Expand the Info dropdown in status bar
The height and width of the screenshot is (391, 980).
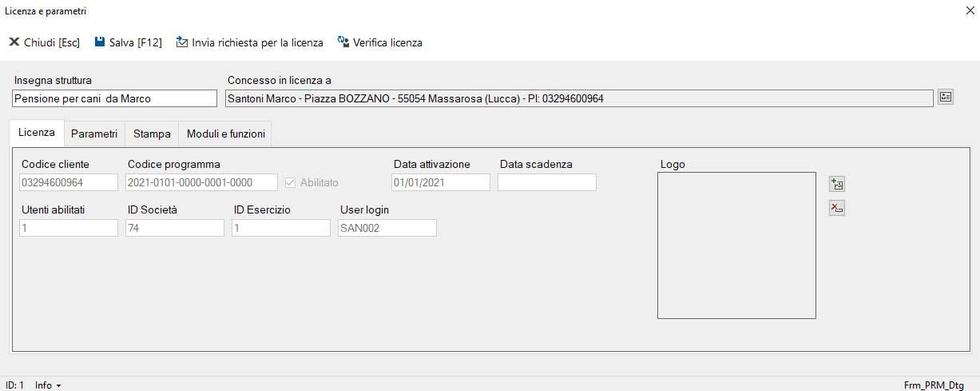(48, 385)
